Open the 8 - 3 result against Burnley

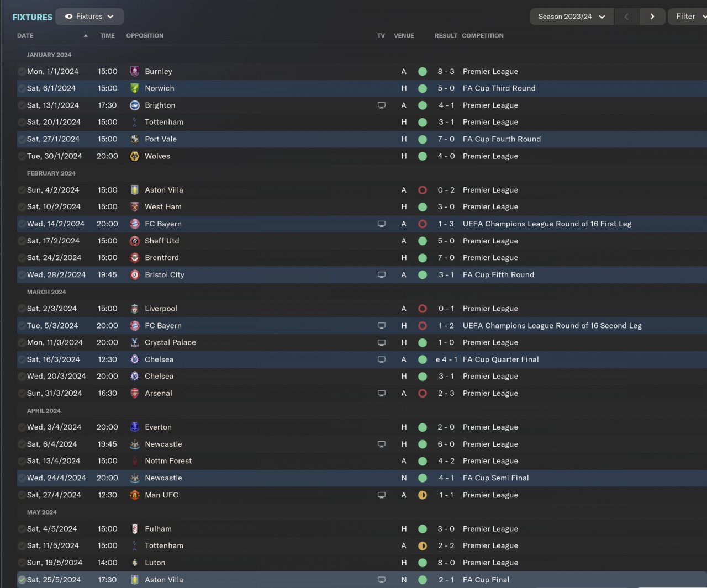click(x=446, y=71)
